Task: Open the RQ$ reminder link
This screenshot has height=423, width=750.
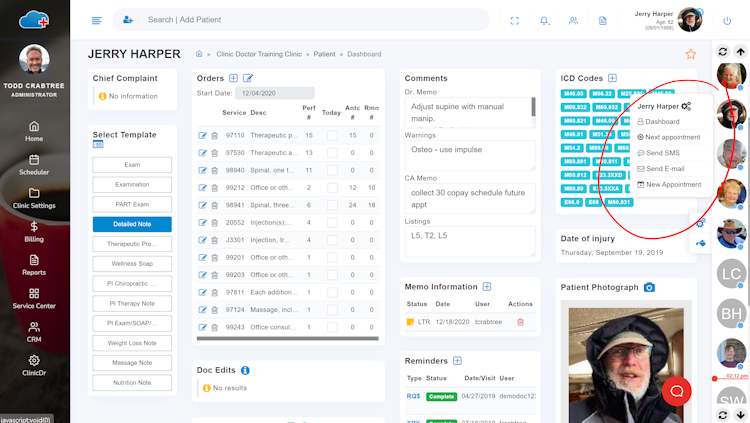Action: click(413, 396)
